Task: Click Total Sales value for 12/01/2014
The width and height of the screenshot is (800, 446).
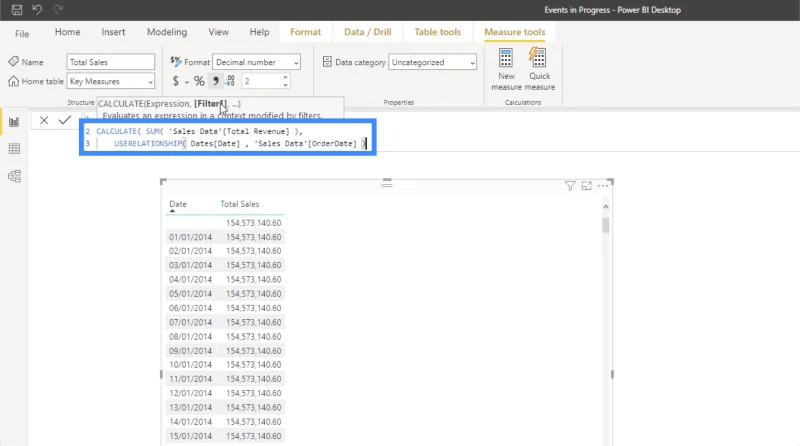Action: click(x=254, y=393)
